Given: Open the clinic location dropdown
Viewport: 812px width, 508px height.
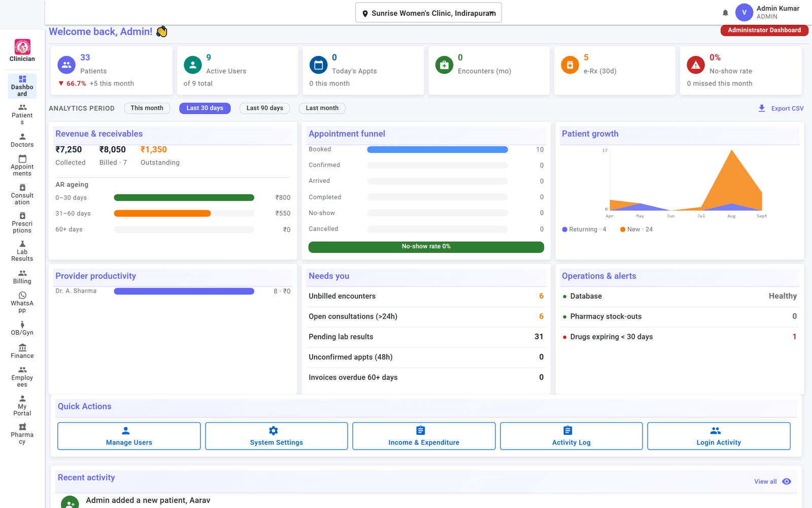Looking at the screenshot, I should point(428,13).
